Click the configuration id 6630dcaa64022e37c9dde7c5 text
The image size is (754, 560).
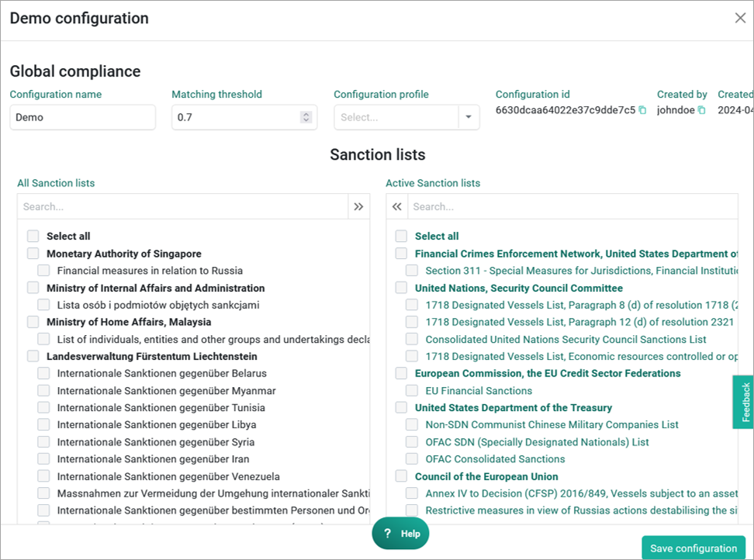[565, 110]
